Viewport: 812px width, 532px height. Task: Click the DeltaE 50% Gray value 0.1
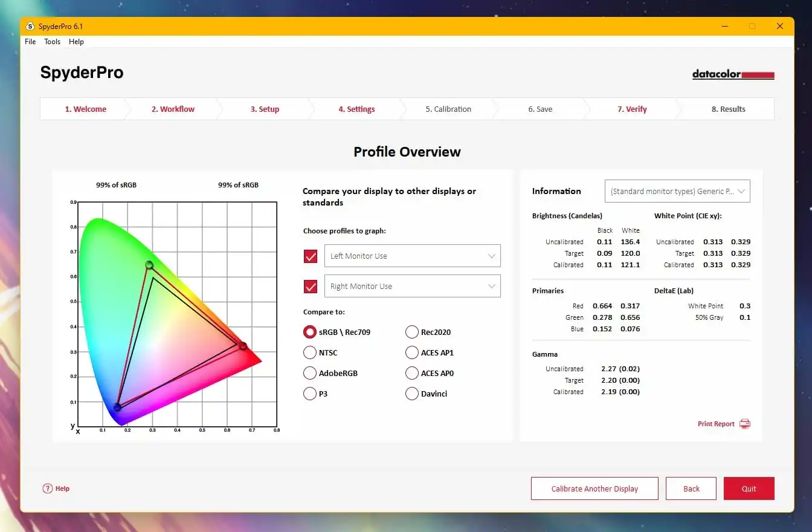pyautogui.click(x=745, y=317)
